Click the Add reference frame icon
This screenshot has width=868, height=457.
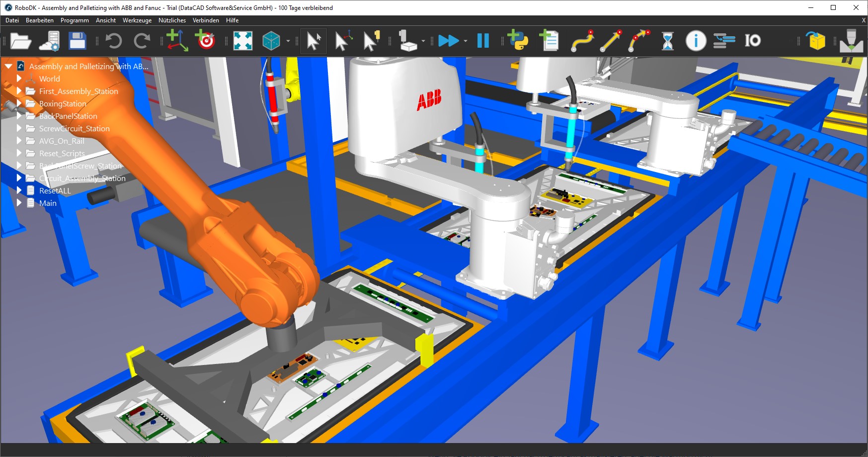tap(177, 40)
